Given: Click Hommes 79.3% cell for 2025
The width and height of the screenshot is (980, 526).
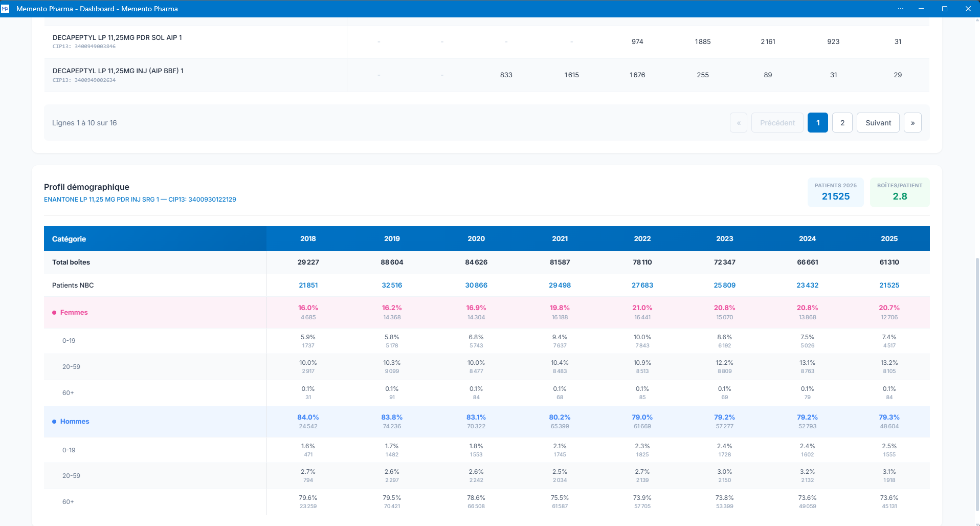Looking at the screenshot, I should click(889, 422).
